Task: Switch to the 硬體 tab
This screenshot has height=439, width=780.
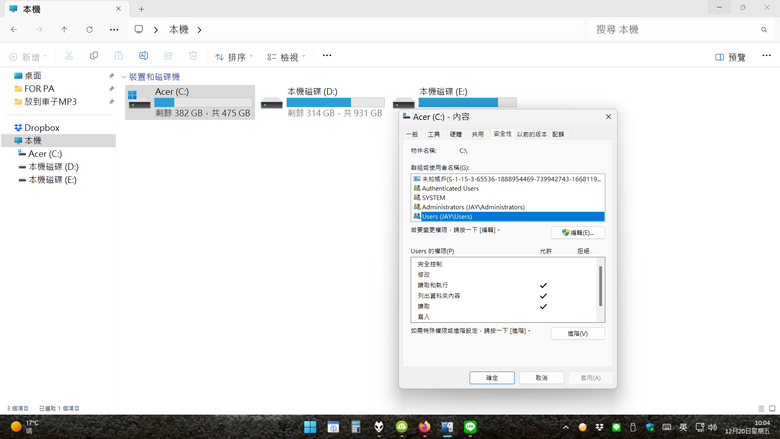Action: 456,134
